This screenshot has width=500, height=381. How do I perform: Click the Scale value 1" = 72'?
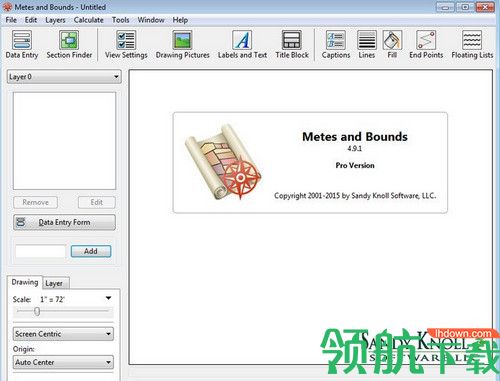[52, 299]
